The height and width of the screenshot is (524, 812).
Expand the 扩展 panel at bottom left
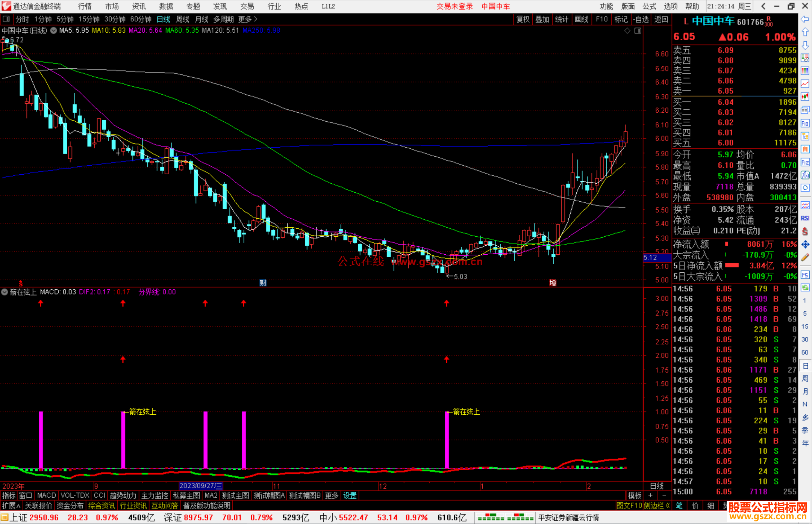11,506
